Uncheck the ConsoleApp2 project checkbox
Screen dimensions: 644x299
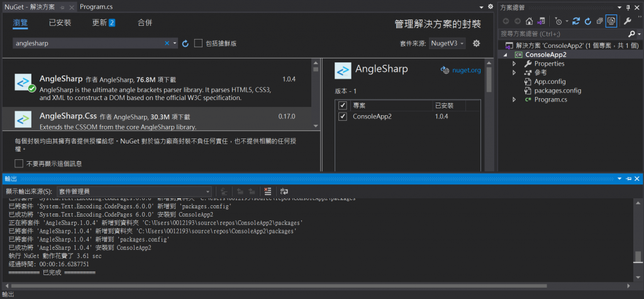click(x=343, y=116)
